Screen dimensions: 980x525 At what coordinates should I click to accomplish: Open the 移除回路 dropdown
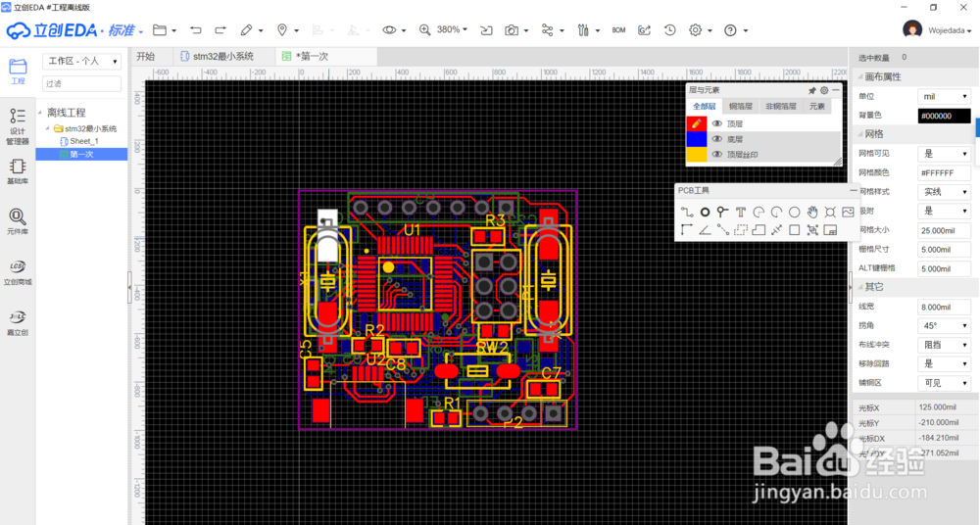(944, 363)
